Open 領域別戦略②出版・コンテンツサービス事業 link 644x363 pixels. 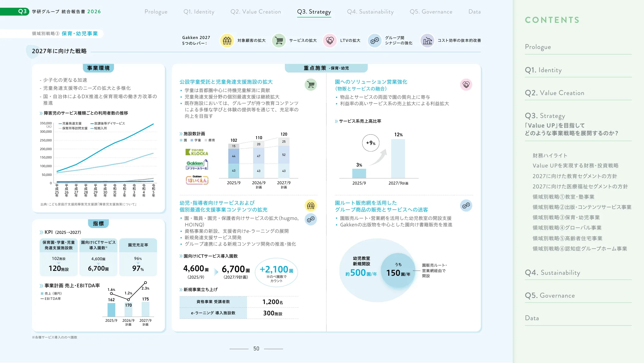(582, 207)
